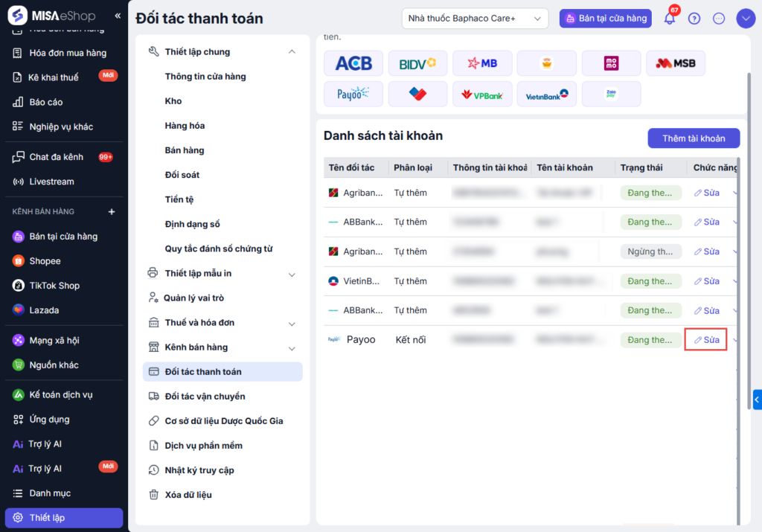Open Đối tác vận chuyển
Image resolution: width=762 pixels, height=532 pixels.
[205, 397]
